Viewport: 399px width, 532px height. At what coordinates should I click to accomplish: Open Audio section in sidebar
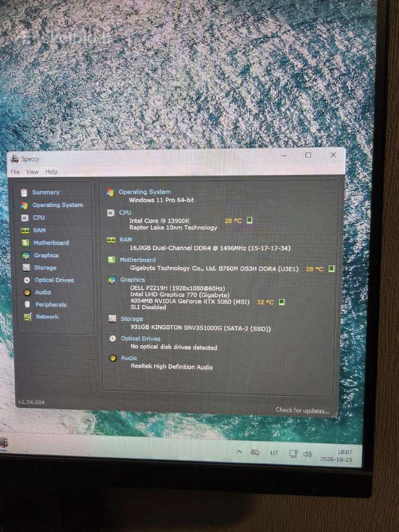pyautogui.click(x=43, y=292)
